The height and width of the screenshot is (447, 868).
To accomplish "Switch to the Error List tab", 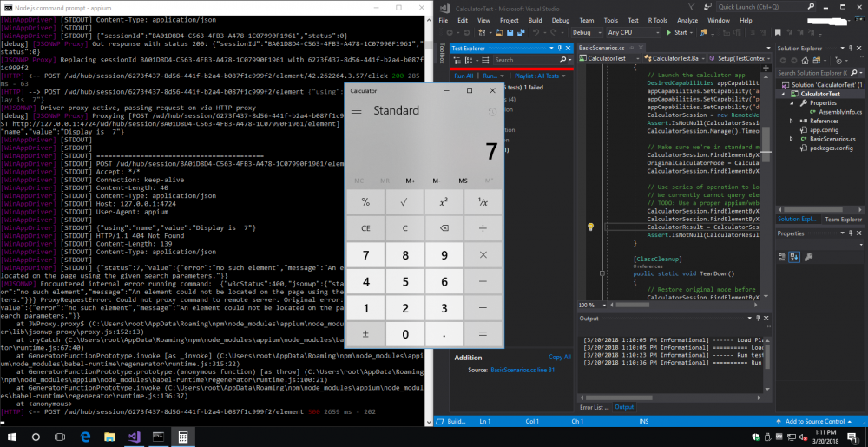I will click(594, 407).
